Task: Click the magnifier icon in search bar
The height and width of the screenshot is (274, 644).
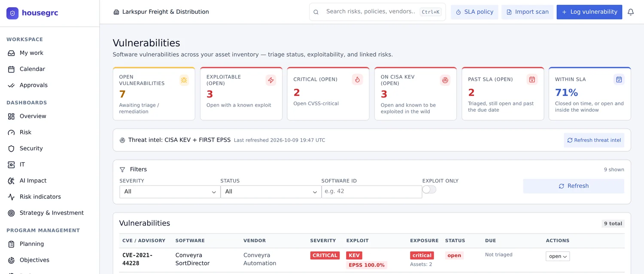Action: point(316,12)
